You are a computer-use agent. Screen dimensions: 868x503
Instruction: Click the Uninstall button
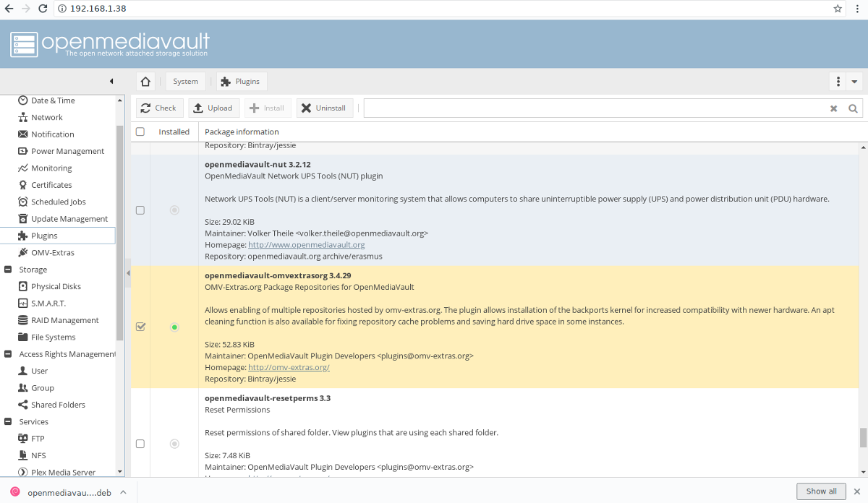click(325, 108)
